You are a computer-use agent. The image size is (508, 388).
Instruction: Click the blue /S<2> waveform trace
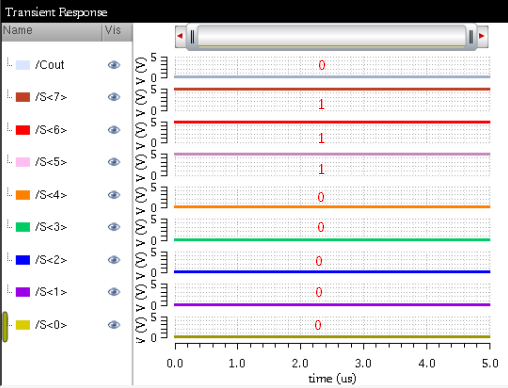tap(332, 272)
